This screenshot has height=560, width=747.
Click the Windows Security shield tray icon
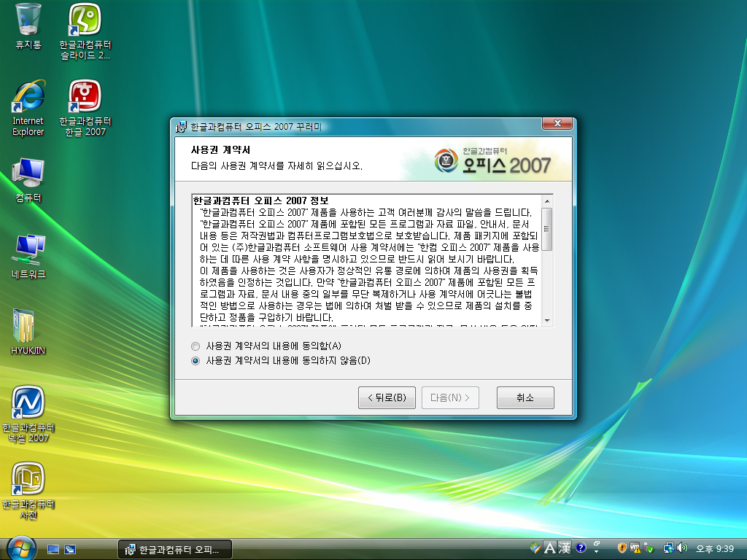[622, 548]
